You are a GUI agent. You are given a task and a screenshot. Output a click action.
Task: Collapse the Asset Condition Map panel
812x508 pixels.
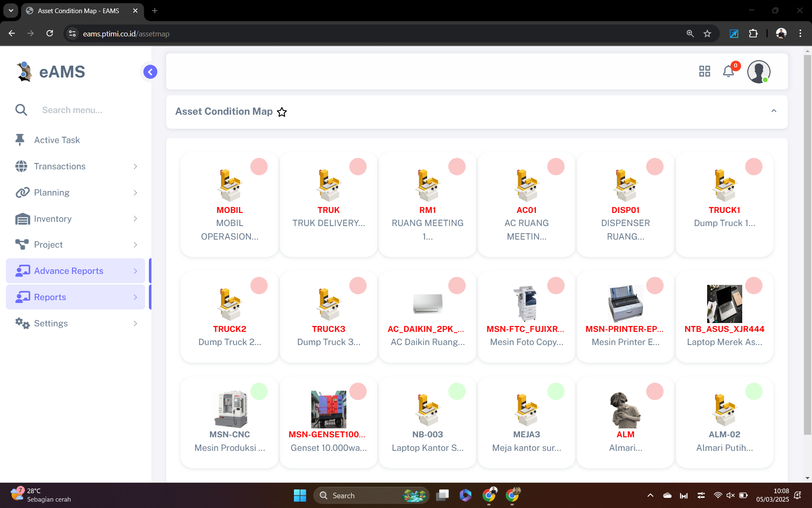tap(774, 111)
